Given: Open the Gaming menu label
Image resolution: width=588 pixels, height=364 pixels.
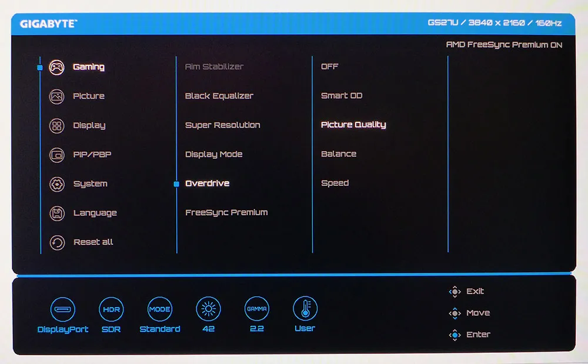Looking at the screenshot, I should (89, 67).
